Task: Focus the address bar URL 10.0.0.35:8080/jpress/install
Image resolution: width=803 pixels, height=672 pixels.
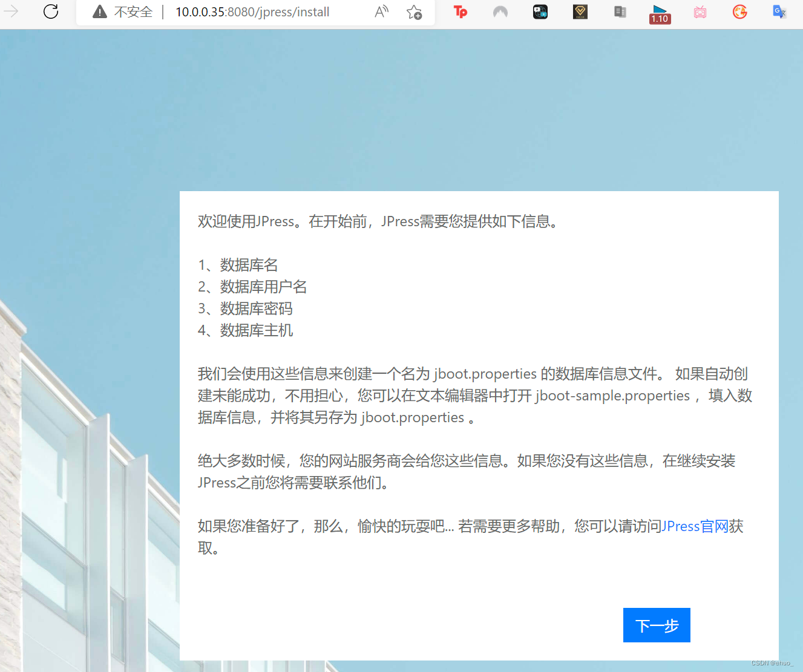Action: [252, 12]
